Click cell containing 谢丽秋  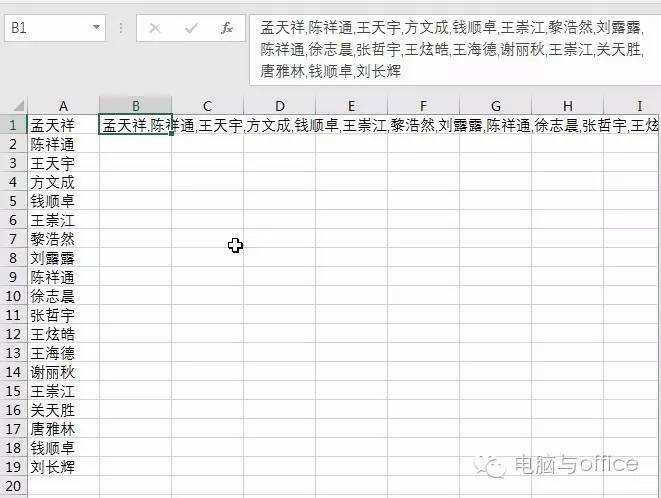pos(63,371)
